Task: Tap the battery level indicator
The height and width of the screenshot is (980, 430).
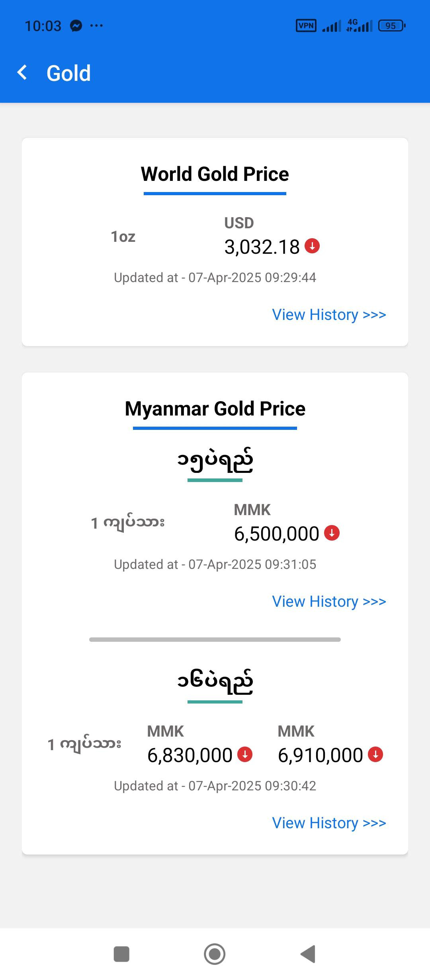Action: [392, 26]
